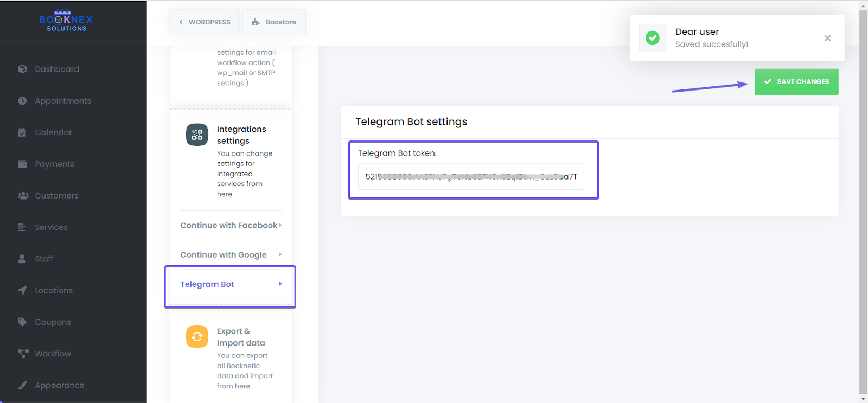Viewport: 868px width, 403px height.
Task: Select the Payments wallet icon
Action: (22, 164)
